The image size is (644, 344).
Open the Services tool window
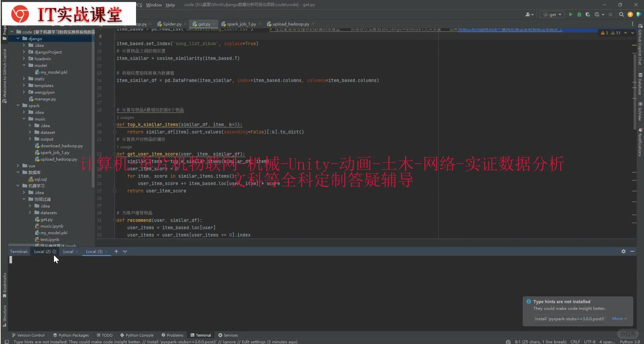click(x=228, y=335)
